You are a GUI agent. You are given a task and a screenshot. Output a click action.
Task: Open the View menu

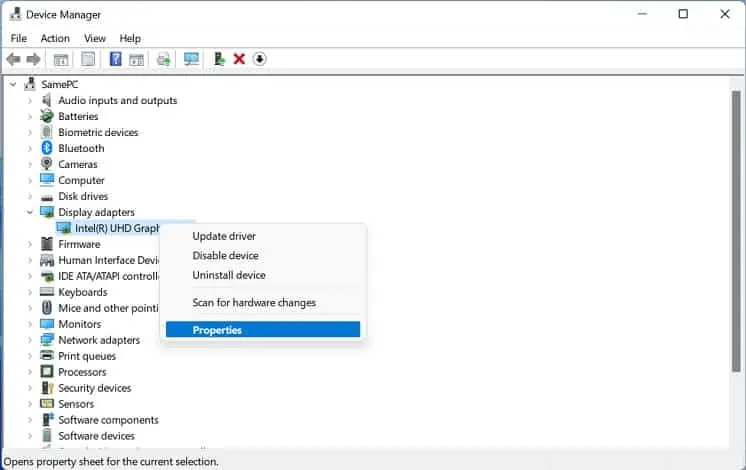(95, 38)
